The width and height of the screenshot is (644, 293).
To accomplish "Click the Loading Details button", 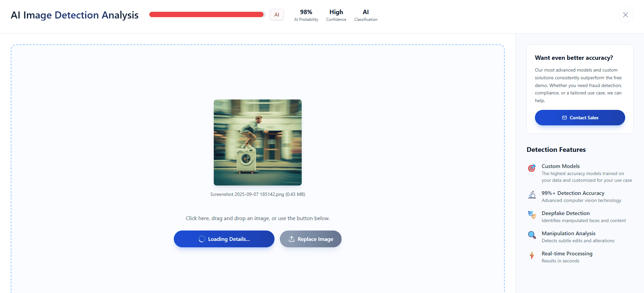I will [224, 239].
